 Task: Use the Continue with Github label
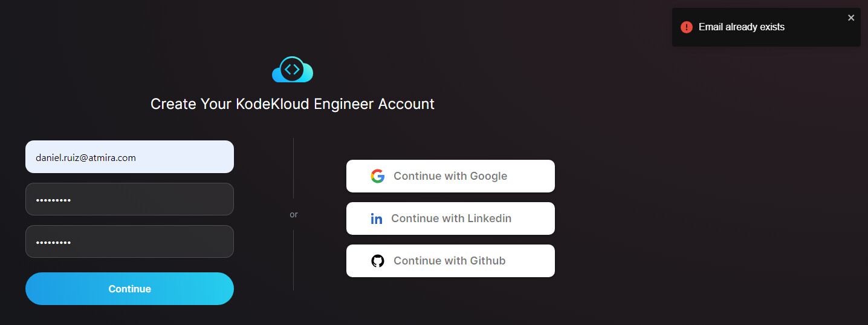click(449, 261)
